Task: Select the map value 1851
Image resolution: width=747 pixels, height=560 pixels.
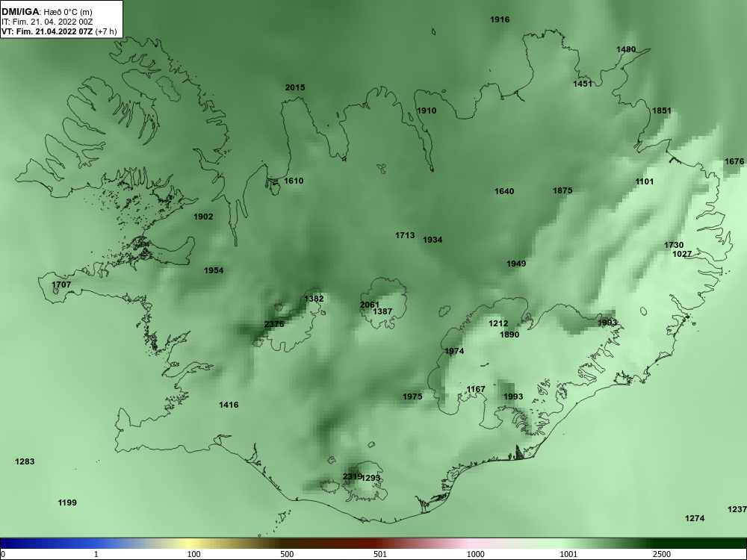Action: [x=662, y=111]
